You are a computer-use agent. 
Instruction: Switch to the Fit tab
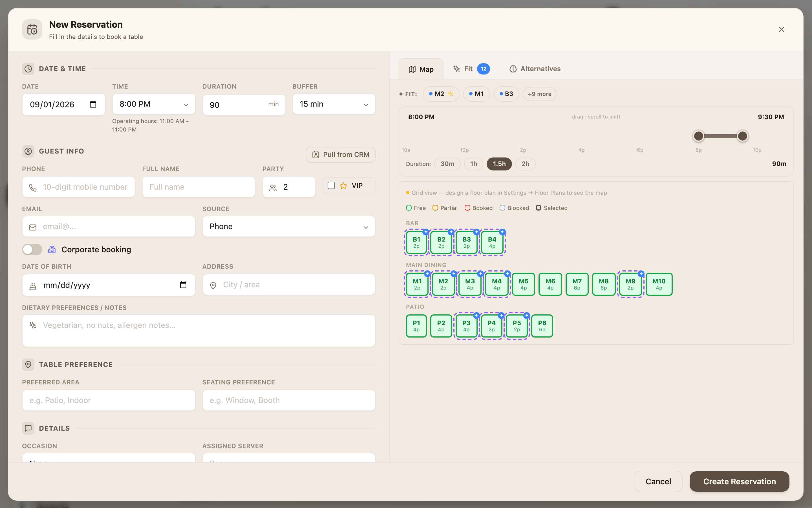(x=471, y=69)
